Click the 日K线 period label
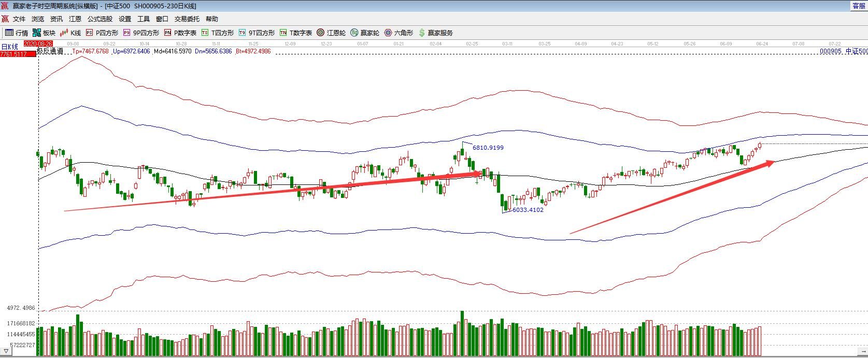The height and width of the screenshot is (359, 868). click(9, 47)
